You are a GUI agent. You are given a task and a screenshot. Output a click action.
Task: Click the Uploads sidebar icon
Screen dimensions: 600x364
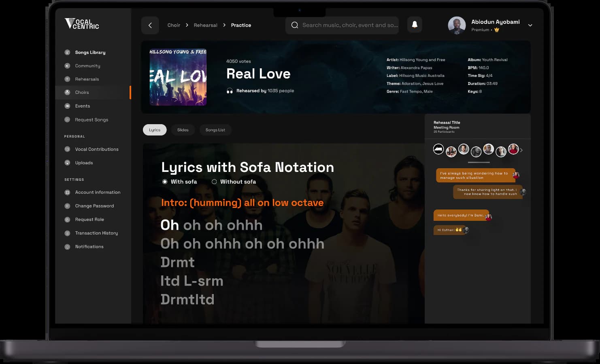pos(67,163)
